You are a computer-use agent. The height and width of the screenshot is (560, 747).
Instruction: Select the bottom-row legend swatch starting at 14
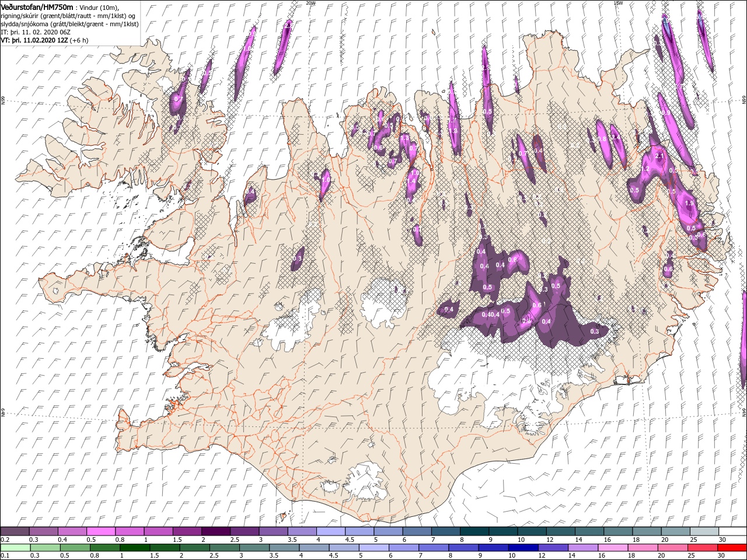(x=582, y=548)
